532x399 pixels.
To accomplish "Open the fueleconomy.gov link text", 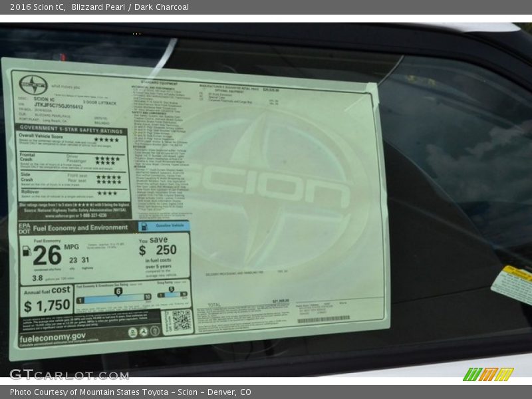I will [x=53, y=338].
